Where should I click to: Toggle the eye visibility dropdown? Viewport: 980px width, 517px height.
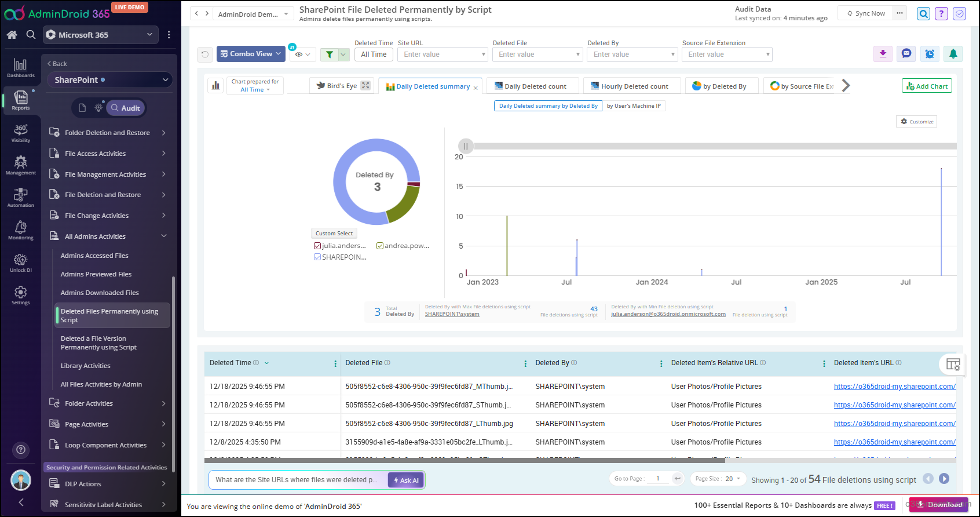pyautogui.click(x=302, y=54)
